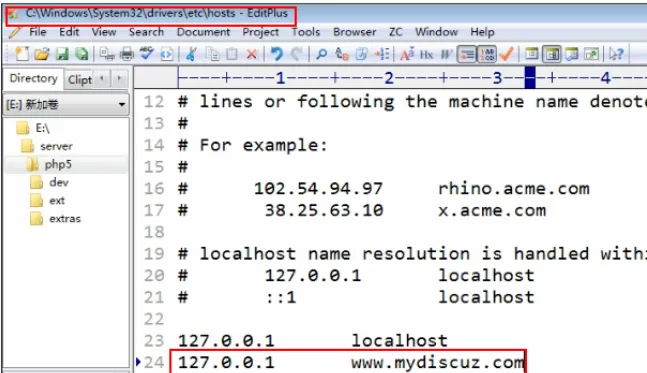Image resolution: width=647 pixels, height=373 pixels.
Task: Open the E: drive selector dropdown
Action: click(66, 104)
